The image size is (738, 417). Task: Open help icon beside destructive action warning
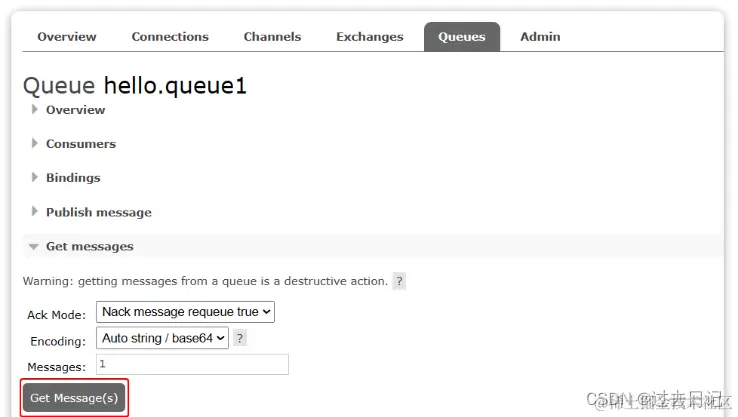tap(399, 281)
